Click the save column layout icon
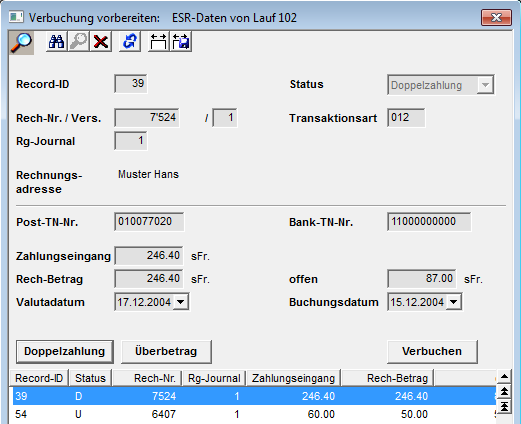Screen dimensions: 521x424 point(181,42)
